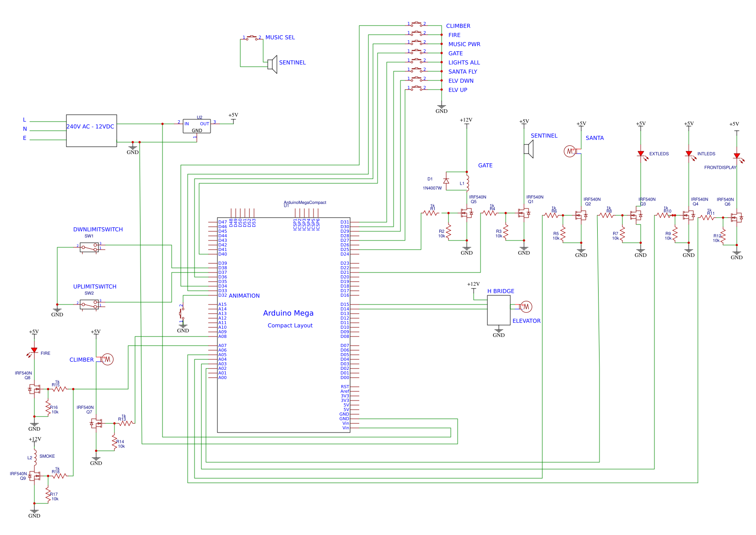This screenshot has width=756, height=535.
Task: Click the CLIMBER motor symbol
Action: pos(107,359)
